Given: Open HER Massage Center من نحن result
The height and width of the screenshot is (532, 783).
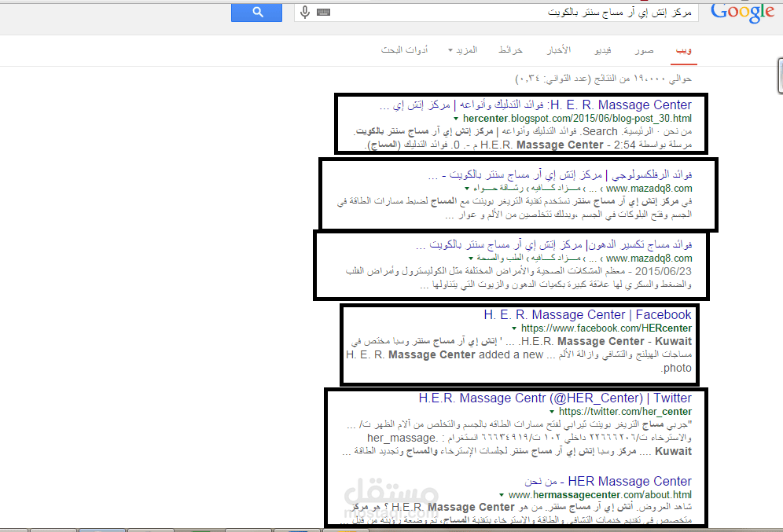Looking at the screenshot, I should (608, 482).
